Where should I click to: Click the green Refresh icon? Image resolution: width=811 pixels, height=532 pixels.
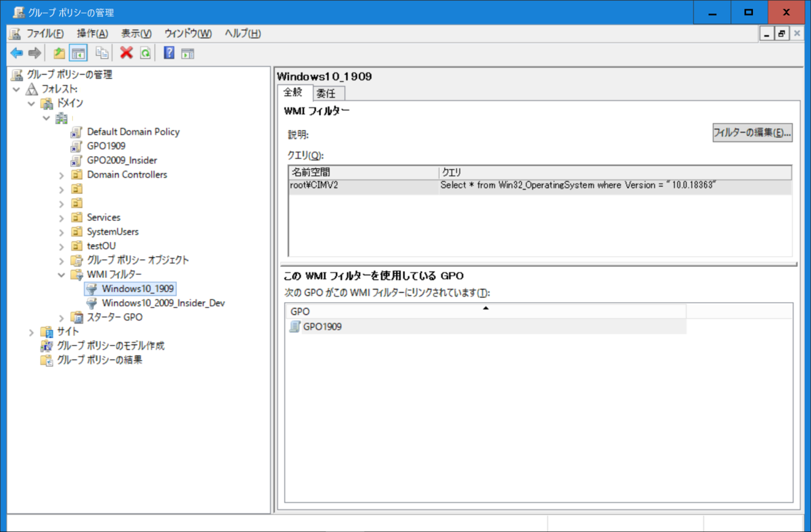pos(145,53)
